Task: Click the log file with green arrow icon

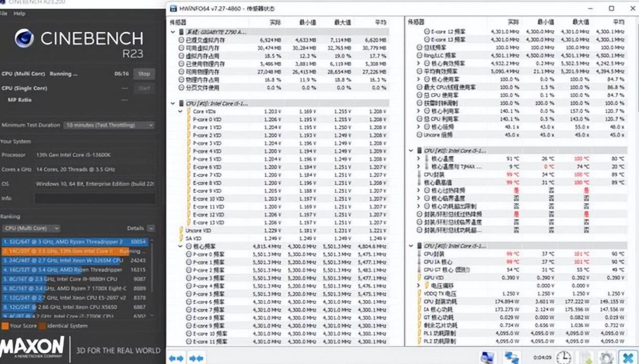Action: (585, 357)
